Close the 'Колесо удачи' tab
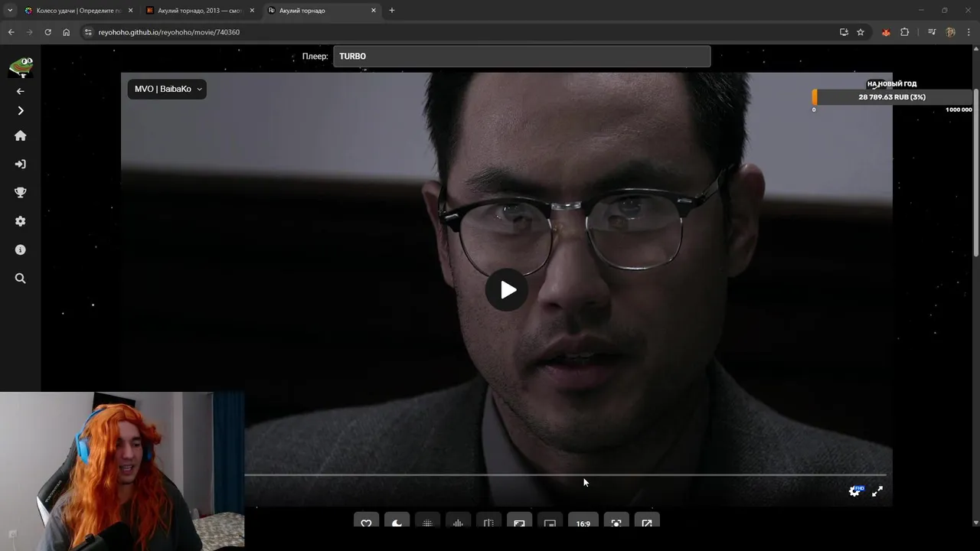Viewport: 980px width, 551px height. click(130, 11)
